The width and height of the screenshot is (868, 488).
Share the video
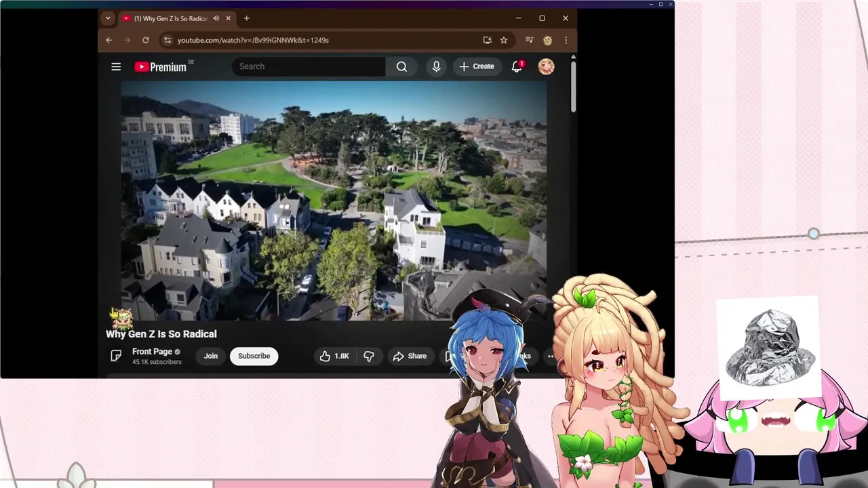[x=410, y=356]
